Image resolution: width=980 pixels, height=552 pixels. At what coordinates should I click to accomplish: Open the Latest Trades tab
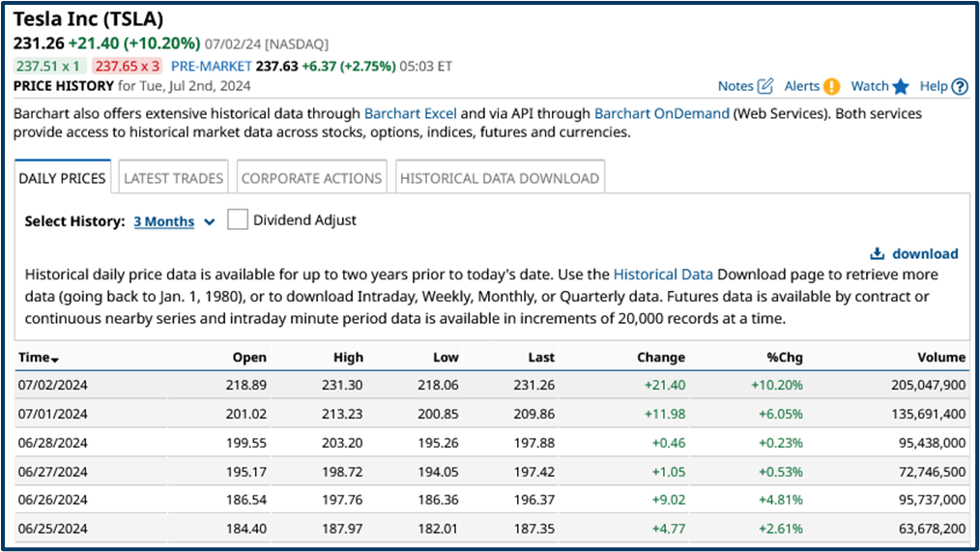173,178
